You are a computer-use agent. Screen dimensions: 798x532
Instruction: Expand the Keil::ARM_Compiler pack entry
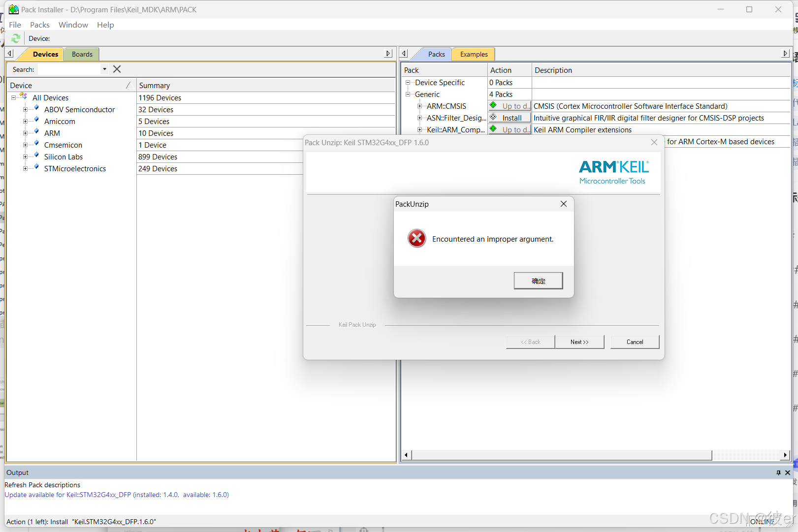point(419,130)
